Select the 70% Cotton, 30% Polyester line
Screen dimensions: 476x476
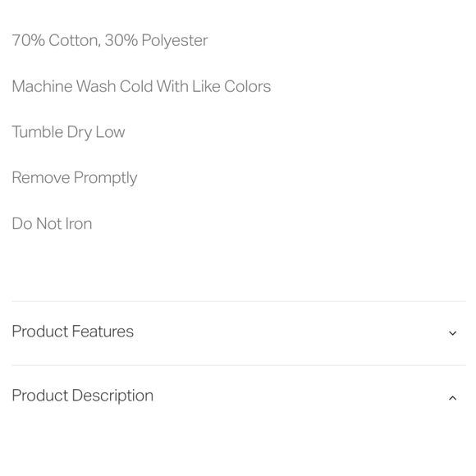[110, 41]
